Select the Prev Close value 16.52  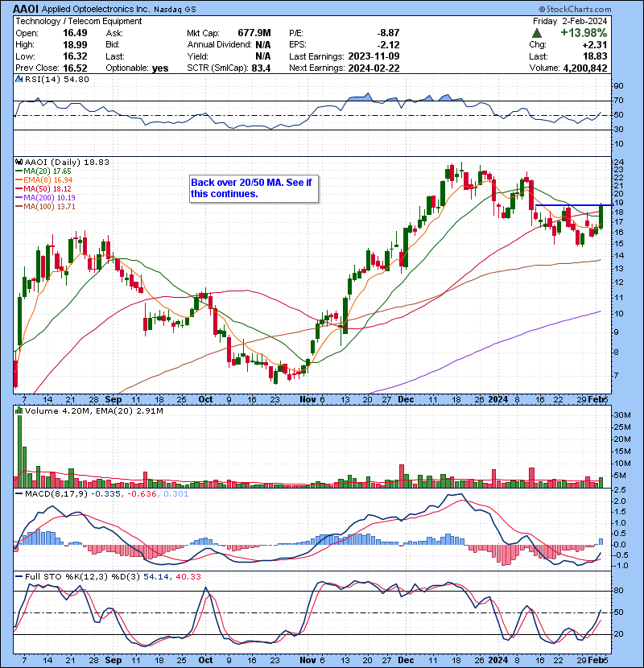tap(75, 68)
